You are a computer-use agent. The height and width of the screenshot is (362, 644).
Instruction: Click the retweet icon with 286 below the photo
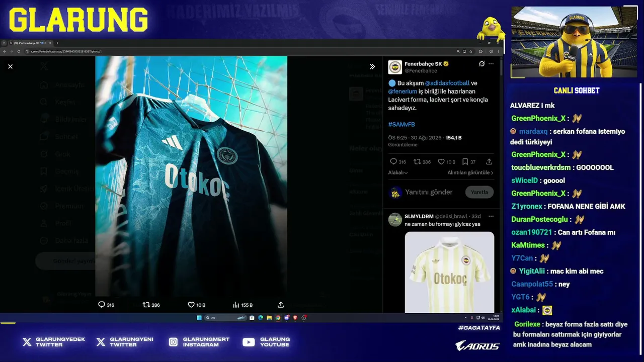(x=146, y=305)
